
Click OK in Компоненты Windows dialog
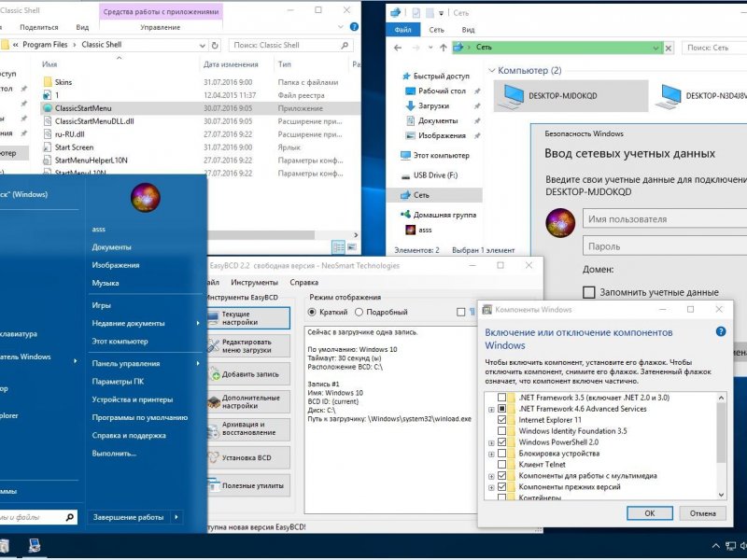(x=650, y=513)
